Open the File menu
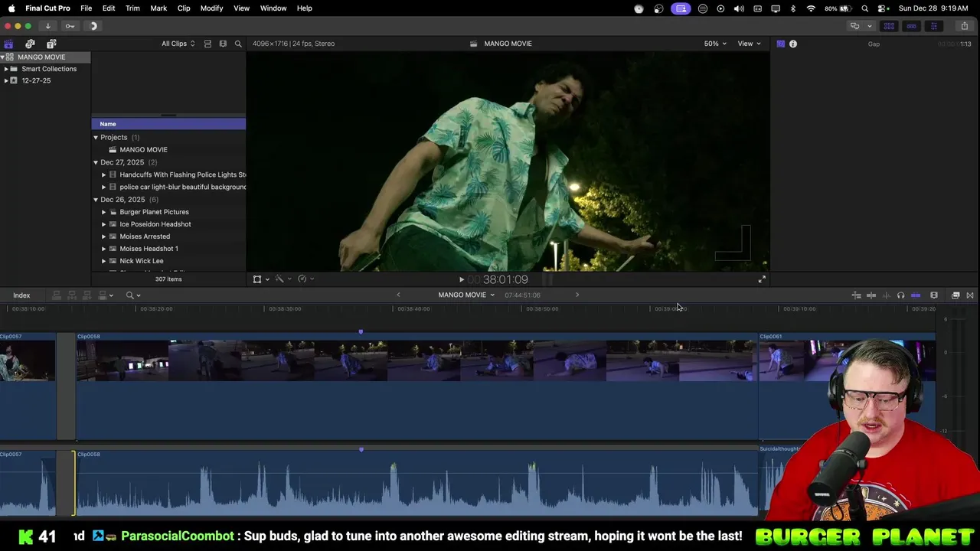The height and width of the screenshot is (551, 980). 87,8
